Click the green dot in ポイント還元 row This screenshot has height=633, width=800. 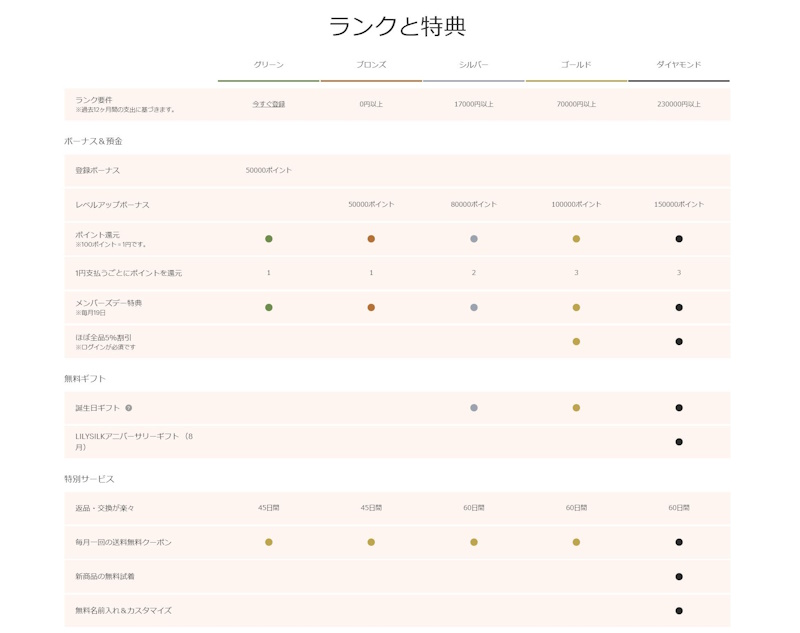(x=269, y=239)
